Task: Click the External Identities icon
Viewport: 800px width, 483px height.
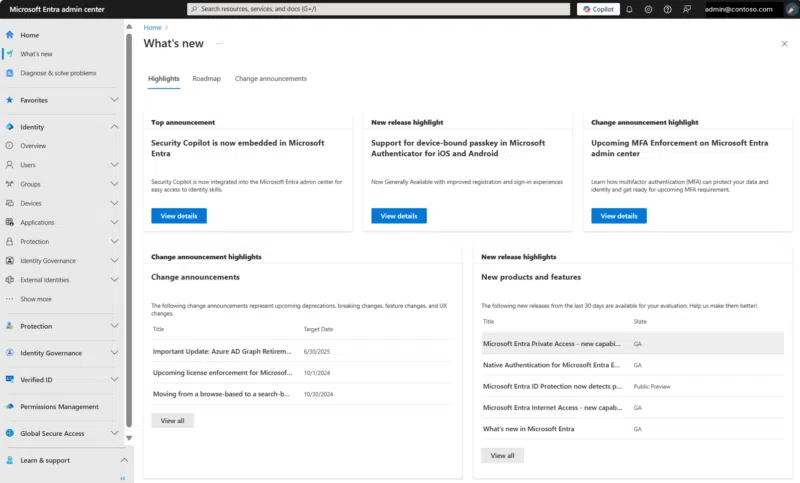Action: pos(10,279)
